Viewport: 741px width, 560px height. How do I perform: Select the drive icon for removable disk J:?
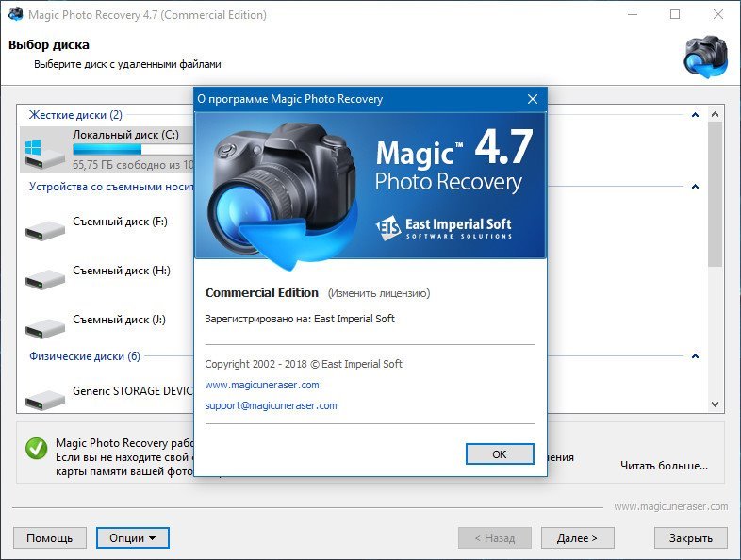coord(45,328)
